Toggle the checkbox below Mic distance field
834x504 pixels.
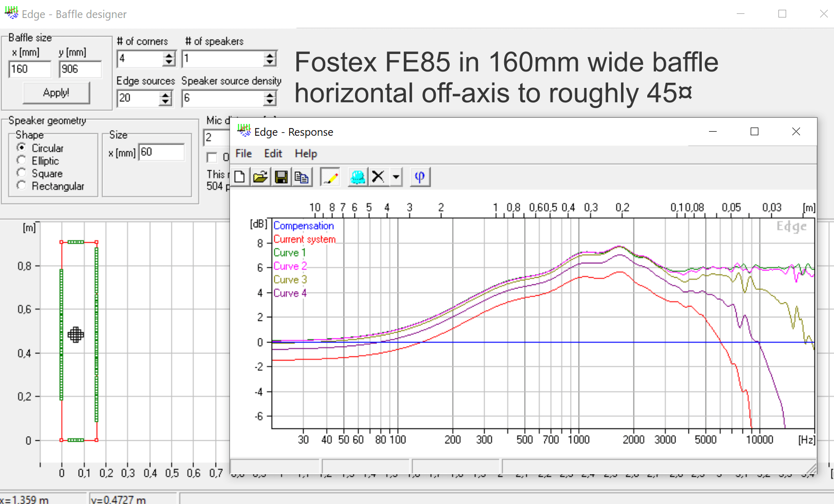coord(211,157)
